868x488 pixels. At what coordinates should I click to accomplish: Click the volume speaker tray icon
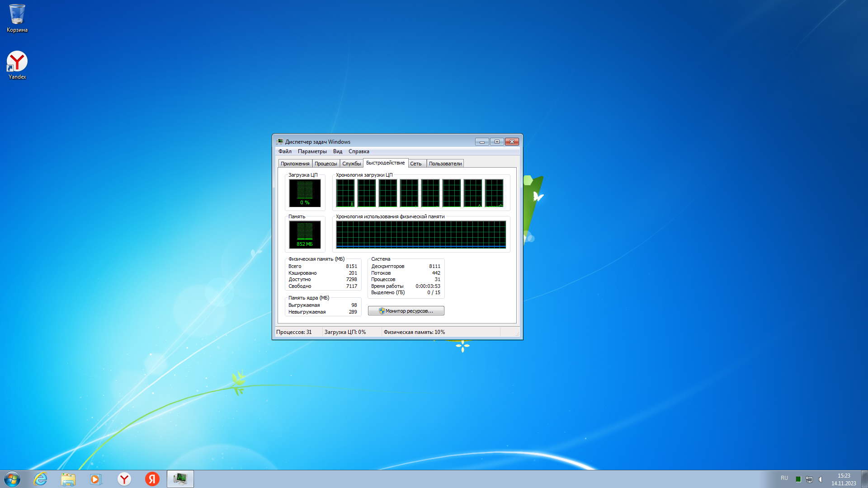821,479
